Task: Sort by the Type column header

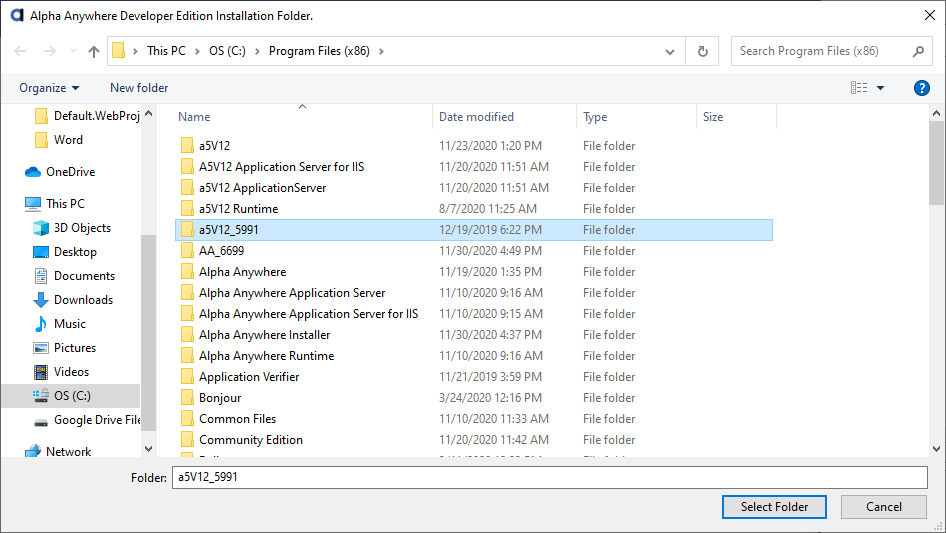Action: (595, 117)
